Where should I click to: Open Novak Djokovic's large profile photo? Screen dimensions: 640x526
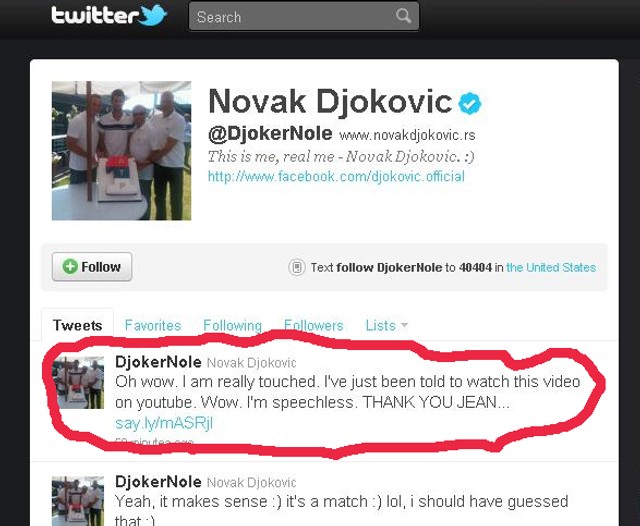click(x=121, y=151)
